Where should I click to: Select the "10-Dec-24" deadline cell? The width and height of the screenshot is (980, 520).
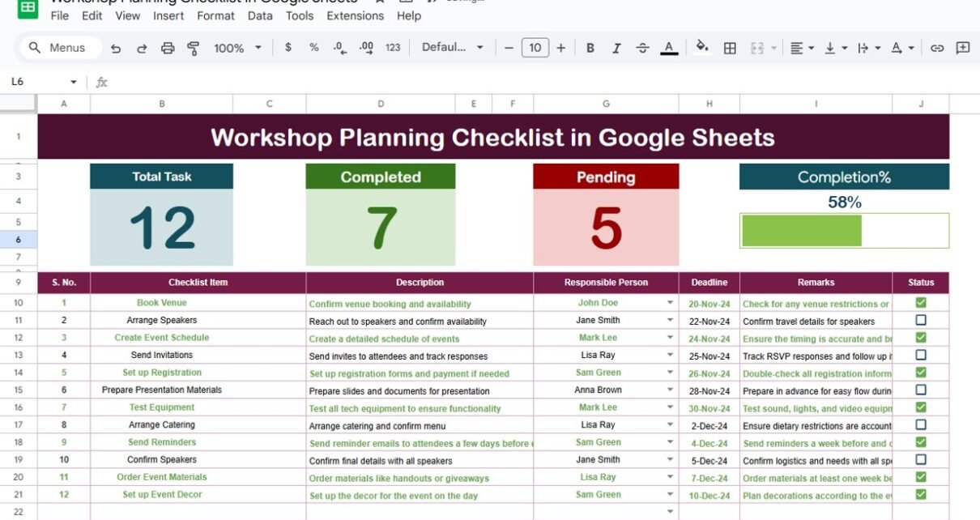[x=709, y=495]
